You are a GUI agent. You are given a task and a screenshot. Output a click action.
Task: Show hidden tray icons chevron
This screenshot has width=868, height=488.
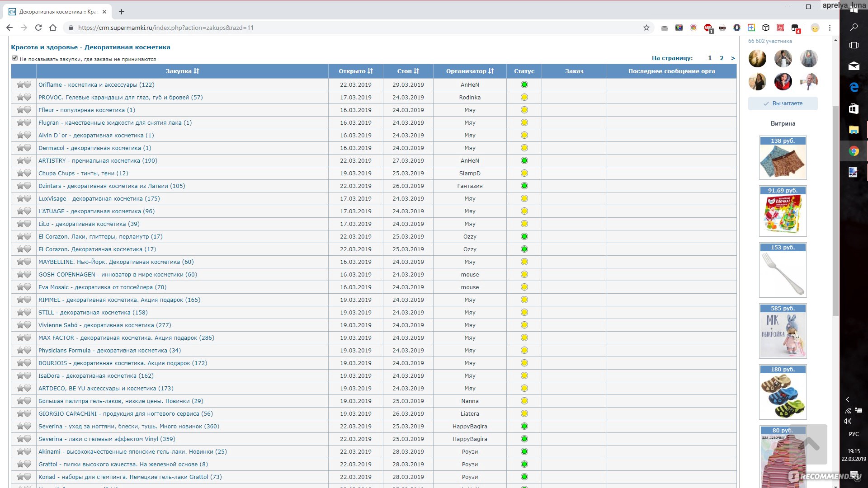click(848, 399)
